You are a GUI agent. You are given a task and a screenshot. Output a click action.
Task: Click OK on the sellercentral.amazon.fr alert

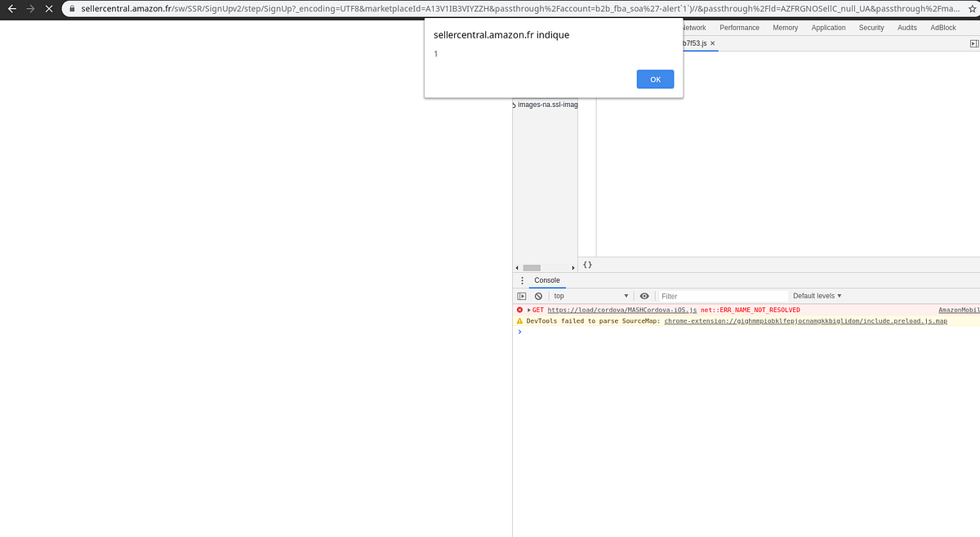click(654, 78)
